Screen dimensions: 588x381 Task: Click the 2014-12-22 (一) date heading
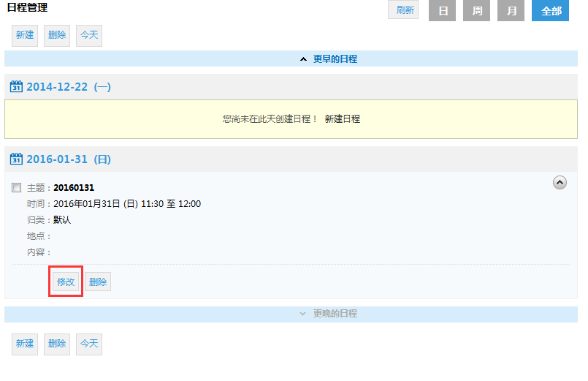(x=69, y=87)
